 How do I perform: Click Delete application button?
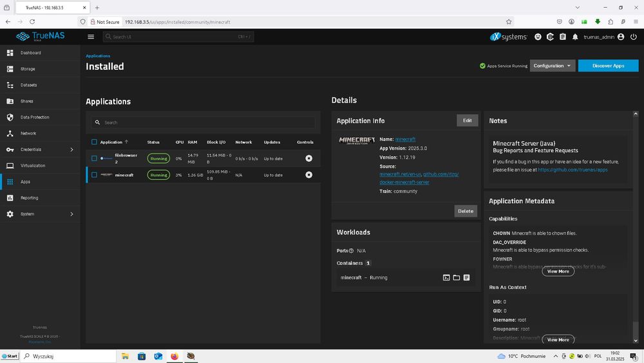point(466,211)
